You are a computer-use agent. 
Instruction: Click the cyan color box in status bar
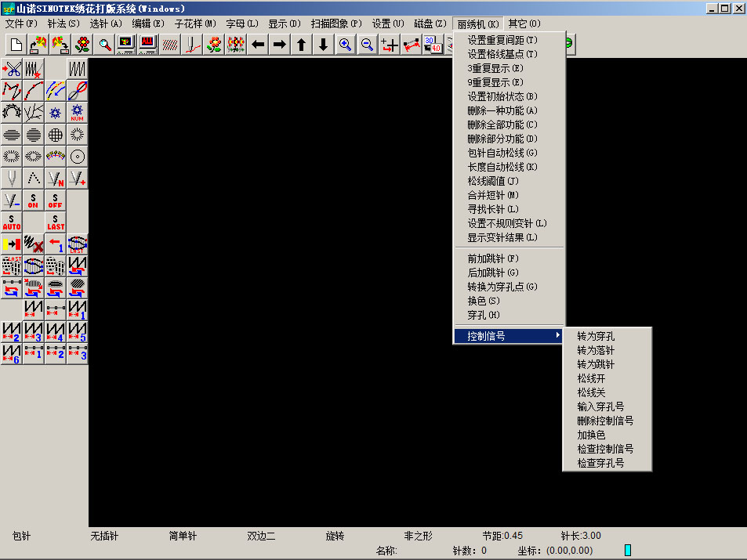pos(628,551)
